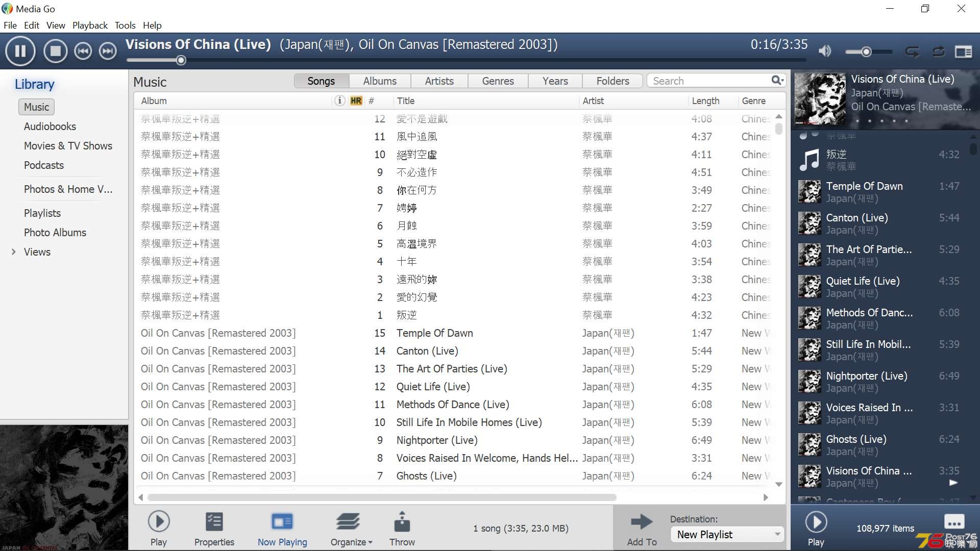This screenshot has height=551, width=980.
Task: Show the Now Playing view
Action: pos(282,529)
